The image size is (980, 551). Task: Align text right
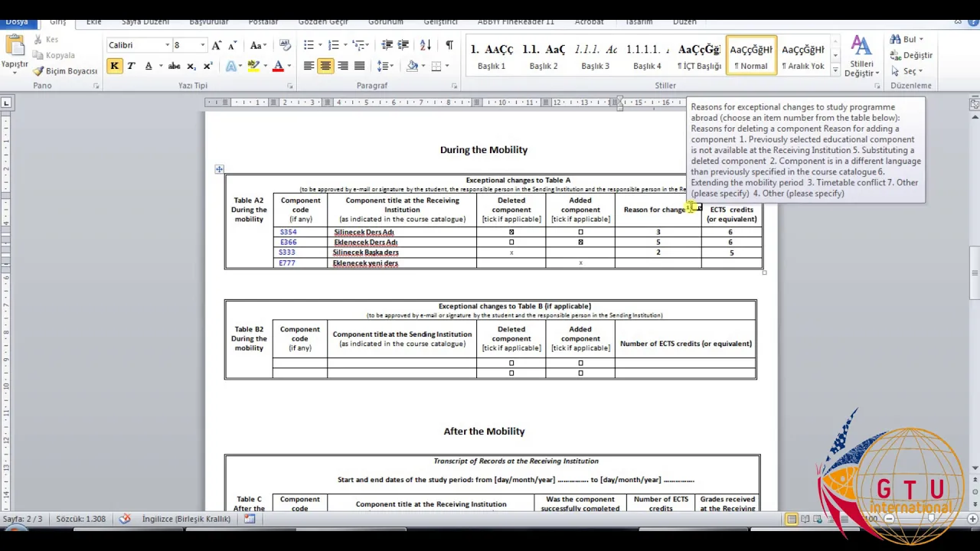pyautogui.click(x=342, y=67)
